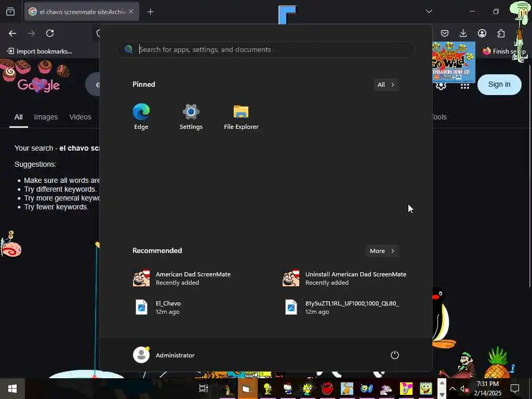The image size is (532, 399).
Task: Launch File Explorer from pinned apps
Action: click(241, 116)
